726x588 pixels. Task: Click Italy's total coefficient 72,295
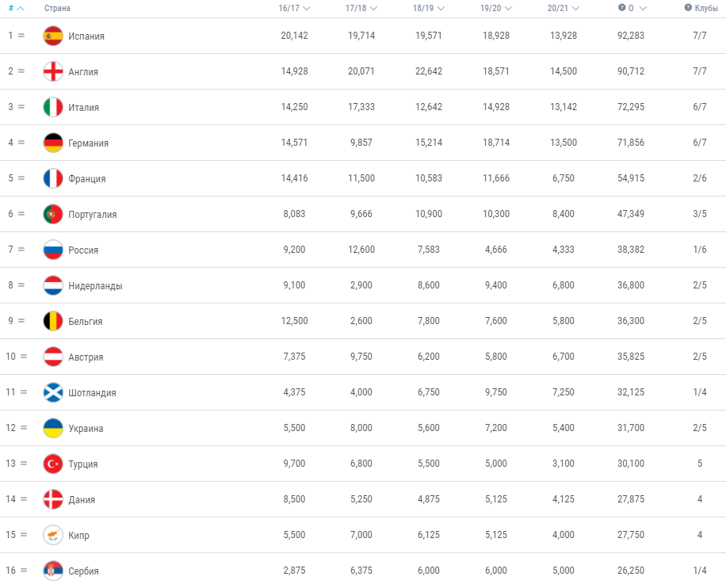click(x=630, y=107)
